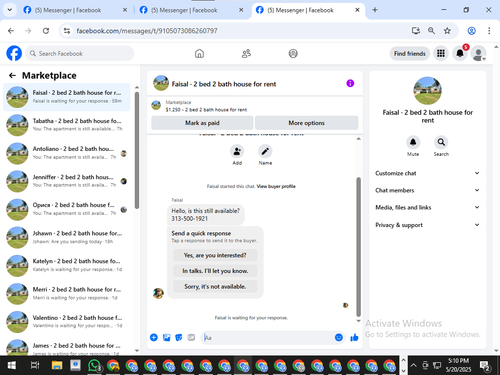Click the chat messages scrollbar

(359, 247)
